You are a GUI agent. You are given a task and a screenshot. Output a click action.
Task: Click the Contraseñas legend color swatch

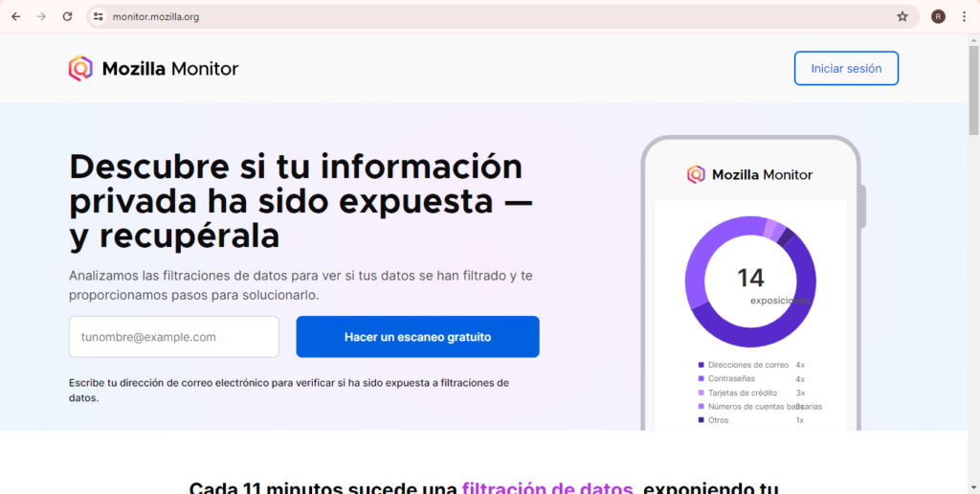point(701,378)
